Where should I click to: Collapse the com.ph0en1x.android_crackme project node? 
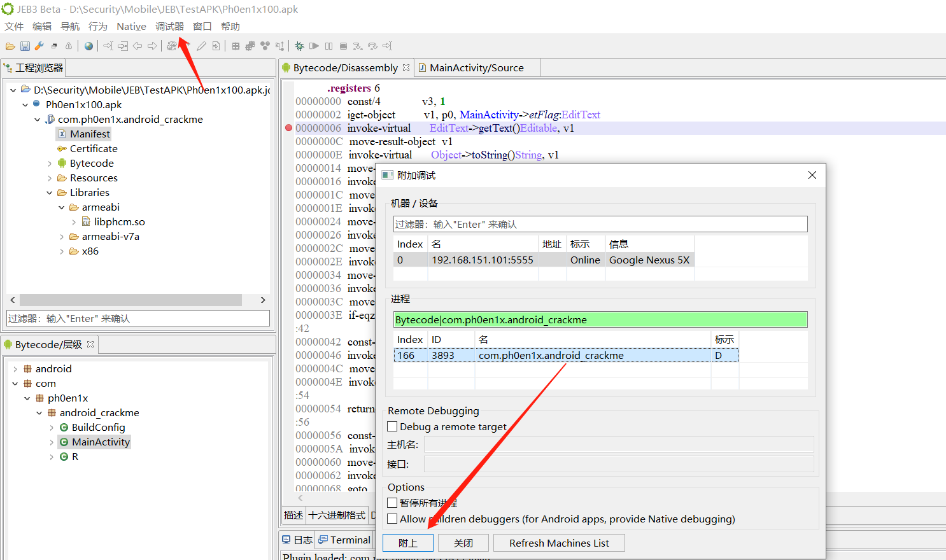[37, 120]
